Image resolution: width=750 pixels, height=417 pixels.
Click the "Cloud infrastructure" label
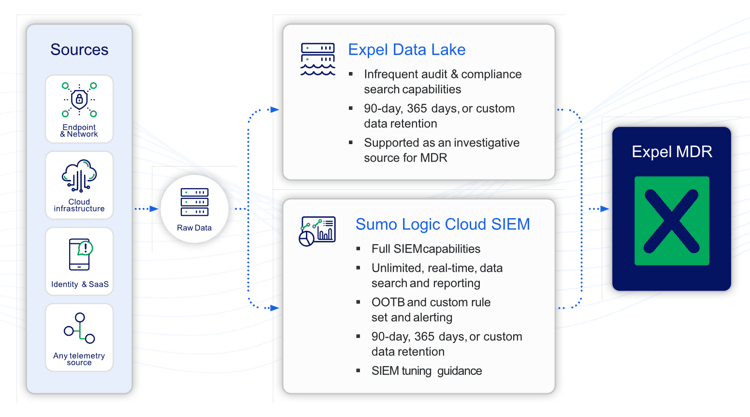pos(79,205)
